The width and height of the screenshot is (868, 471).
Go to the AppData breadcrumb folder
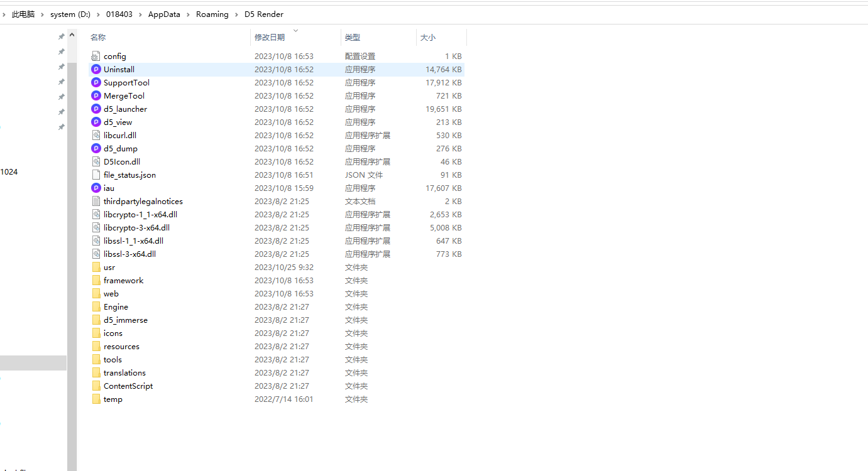(164, 14)
